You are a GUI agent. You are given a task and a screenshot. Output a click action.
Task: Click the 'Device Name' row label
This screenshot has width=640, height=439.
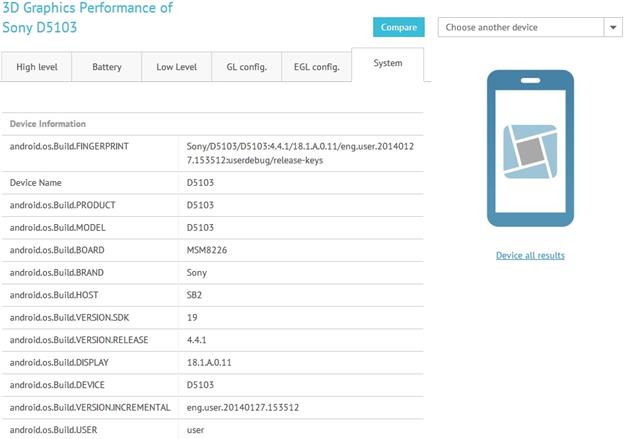pos(36,182)
